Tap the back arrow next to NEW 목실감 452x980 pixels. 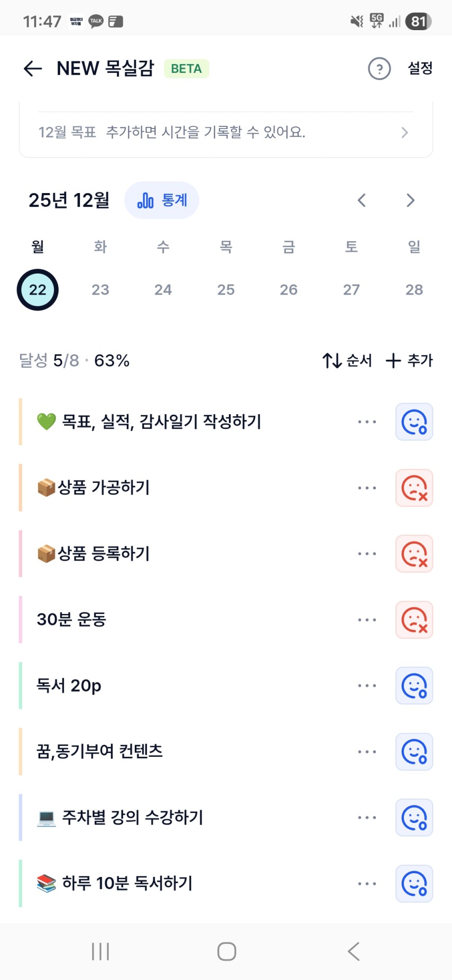coord(33,69)
